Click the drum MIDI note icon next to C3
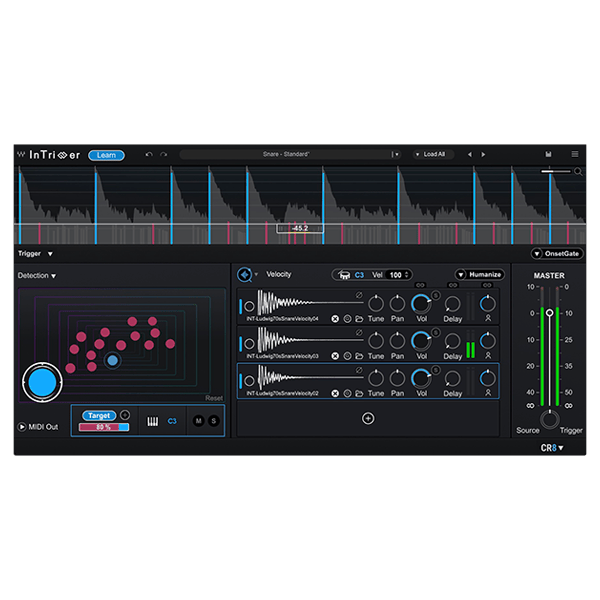This screenshot has width=600, height=600. (x=344, y=275)
